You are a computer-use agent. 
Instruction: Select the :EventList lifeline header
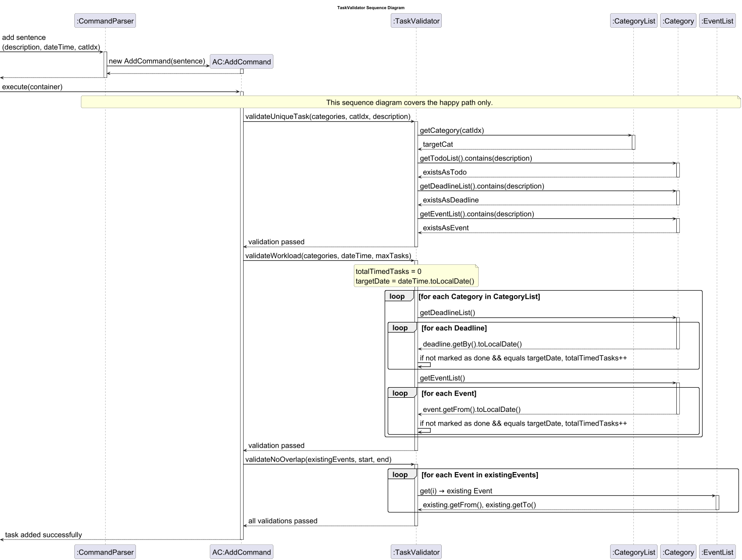tap(717, 21)
